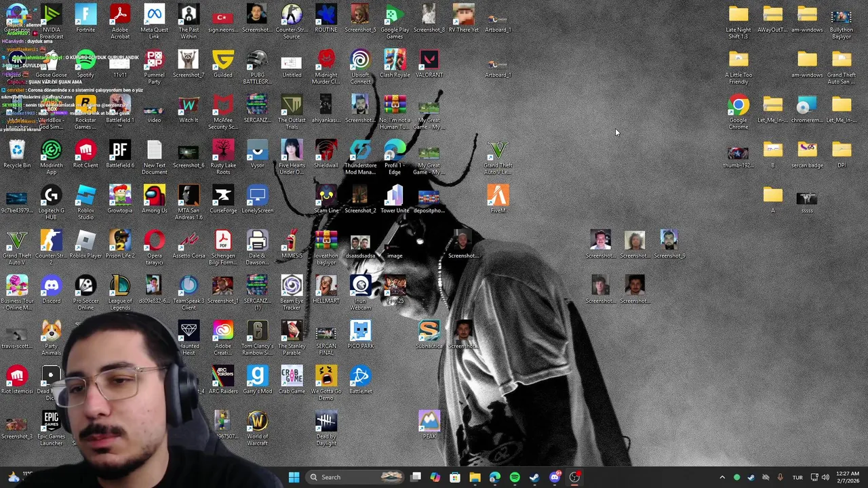Launch Google Chrome from the desktop

[x=738, y=111]
